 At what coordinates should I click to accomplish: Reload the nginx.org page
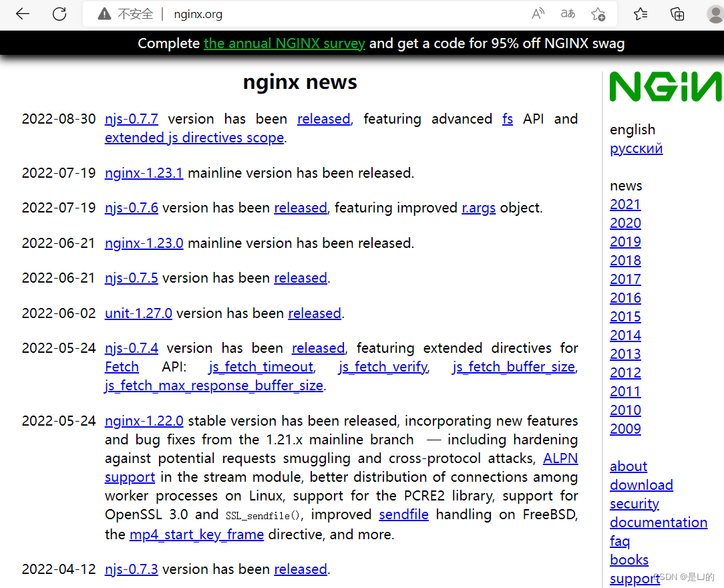click(59, 13)
